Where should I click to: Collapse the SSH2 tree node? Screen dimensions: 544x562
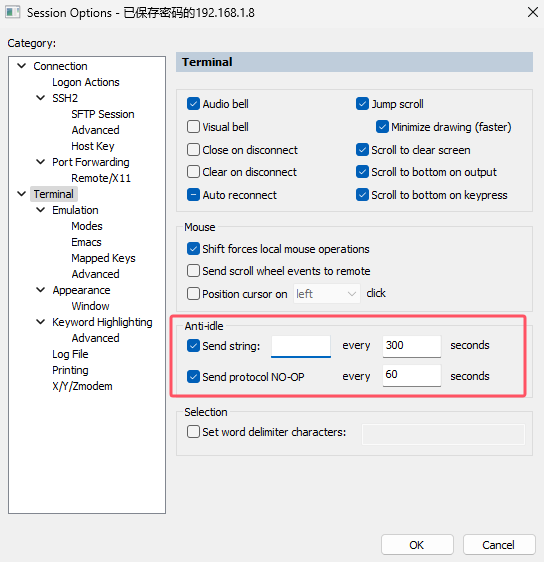click(x=41, y=98)
